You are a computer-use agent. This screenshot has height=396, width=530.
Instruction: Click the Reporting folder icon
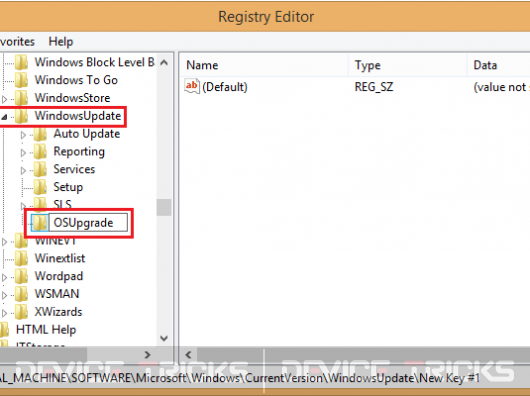pyautogui.click(x=40, y=152)
